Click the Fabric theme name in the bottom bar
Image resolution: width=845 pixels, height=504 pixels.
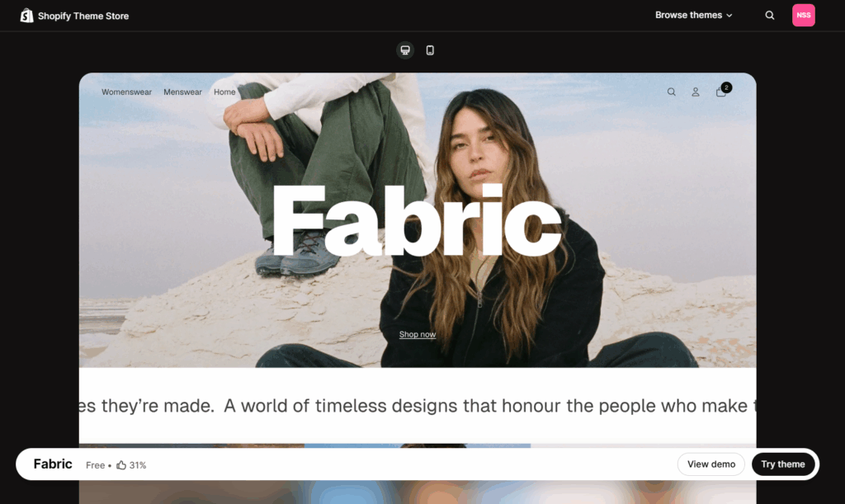(53, 464)
